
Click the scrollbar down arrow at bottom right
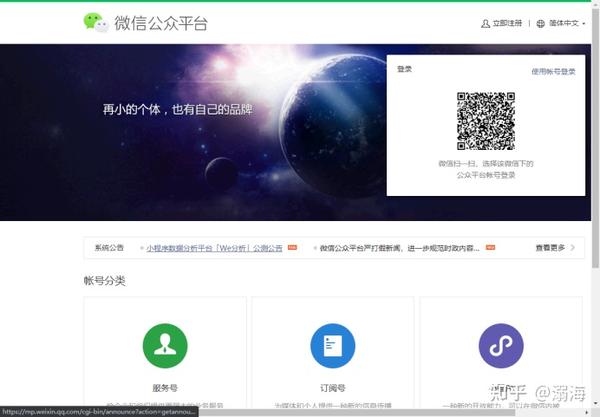(595, 402)
